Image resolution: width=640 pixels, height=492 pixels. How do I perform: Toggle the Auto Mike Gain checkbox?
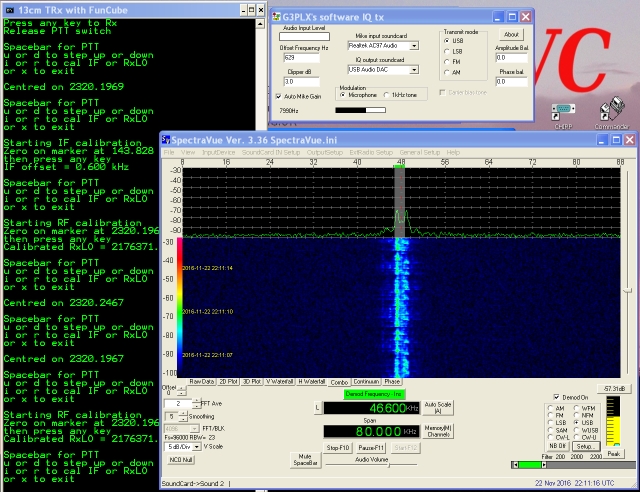pyautogui.click(x=278, y=95)
